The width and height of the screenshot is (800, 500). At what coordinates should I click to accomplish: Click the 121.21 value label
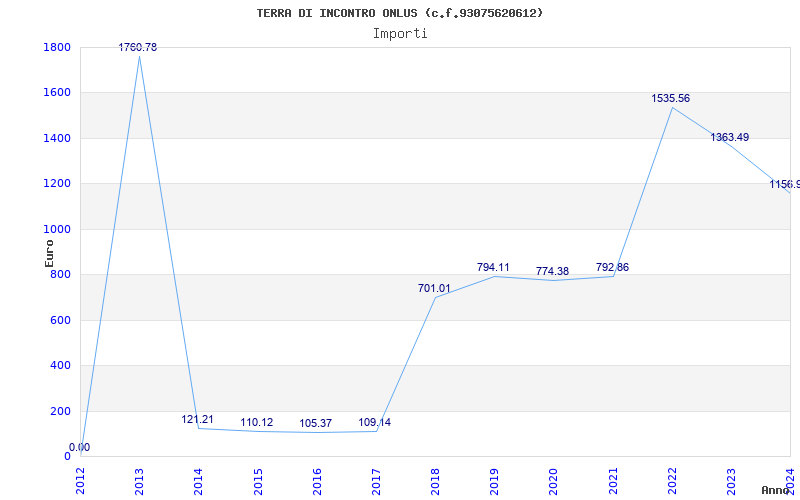[x=197, y=419]
